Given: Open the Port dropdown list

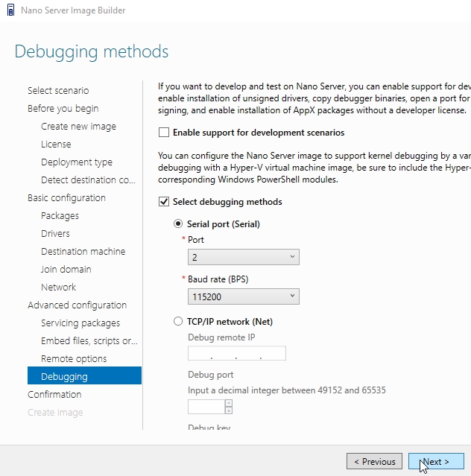Looking at the screenshot, I should (243, 257).
